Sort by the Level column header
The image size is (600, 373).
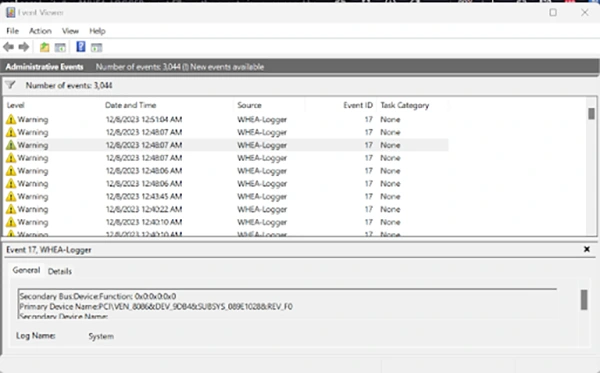tap(16, 105)
